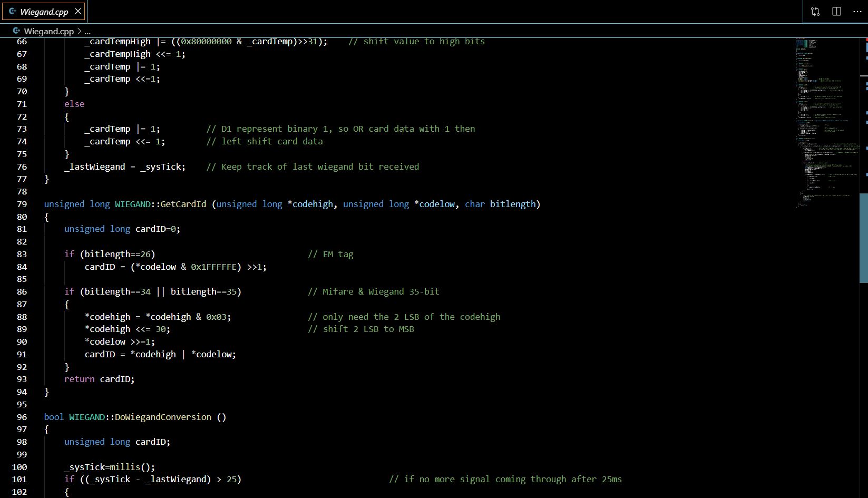
Task: Close the Wiegand.cpp editor tab
Action: tap(78, 11)
